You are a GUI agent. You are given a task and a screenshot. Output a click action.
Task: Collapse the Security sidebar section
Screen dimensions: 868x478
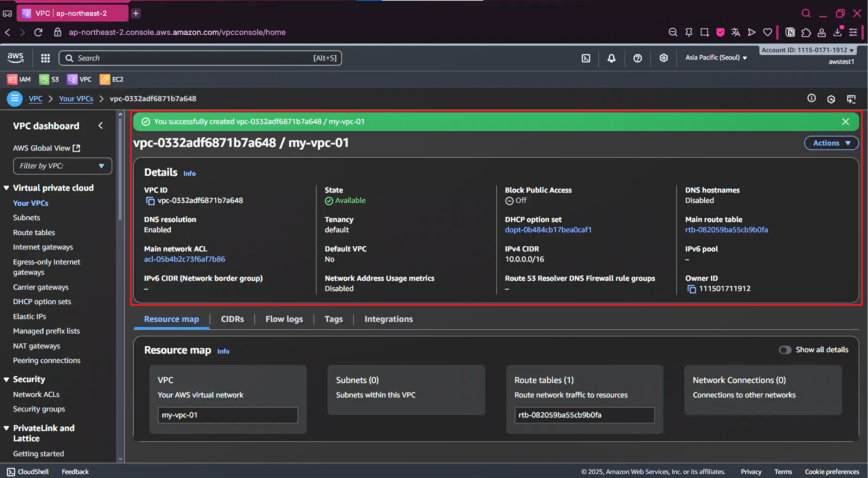pyautogui.click(x=6, y=380)
